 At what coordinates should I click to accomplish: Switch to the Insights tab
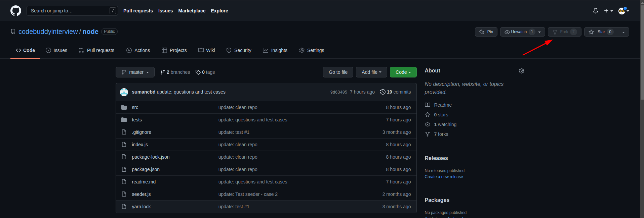point(275,50)
